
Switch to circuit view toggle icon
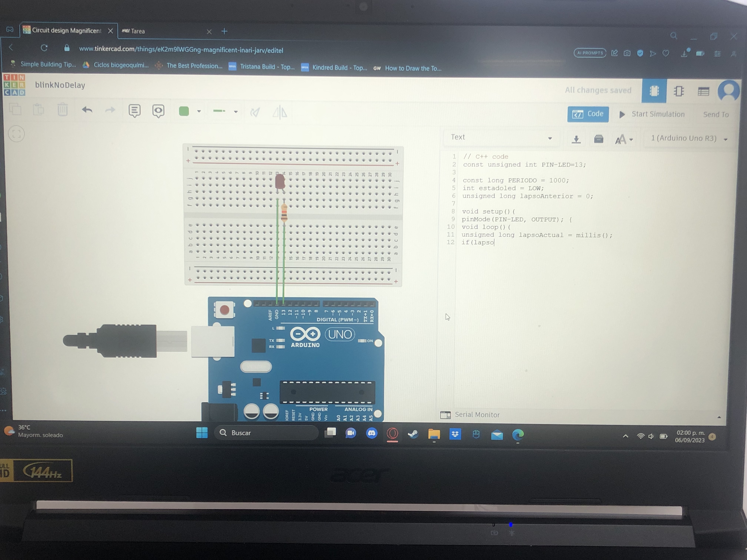654,91
